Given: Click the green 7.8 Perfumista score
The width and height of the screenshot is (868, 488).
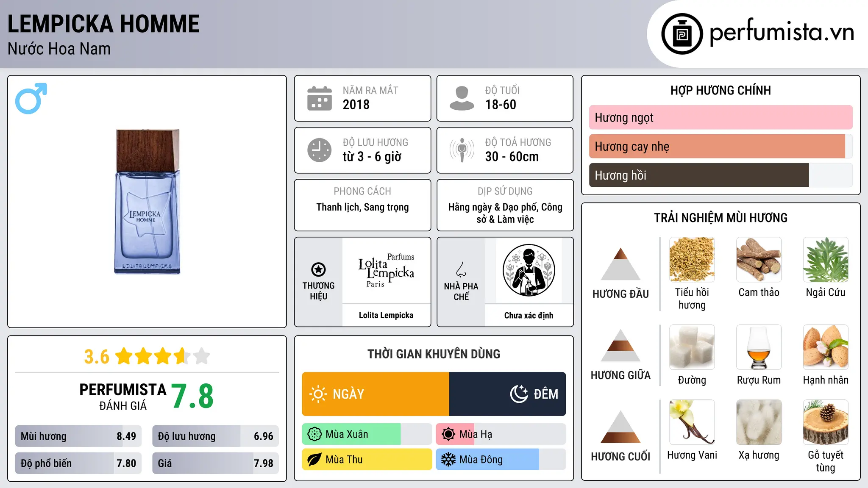Looking at the screenshot, I should tap(192, 396).
